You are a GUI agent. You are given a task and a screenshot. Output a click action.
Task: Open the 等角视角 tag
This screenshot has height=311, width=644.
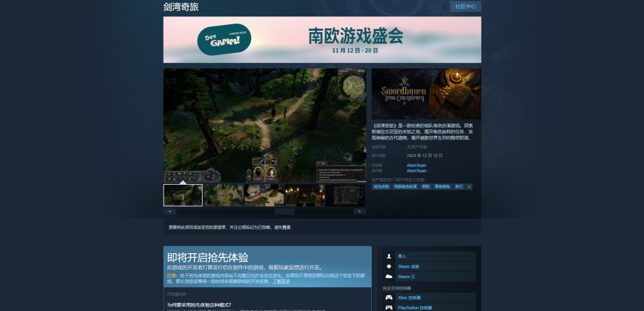click(442, 187)
